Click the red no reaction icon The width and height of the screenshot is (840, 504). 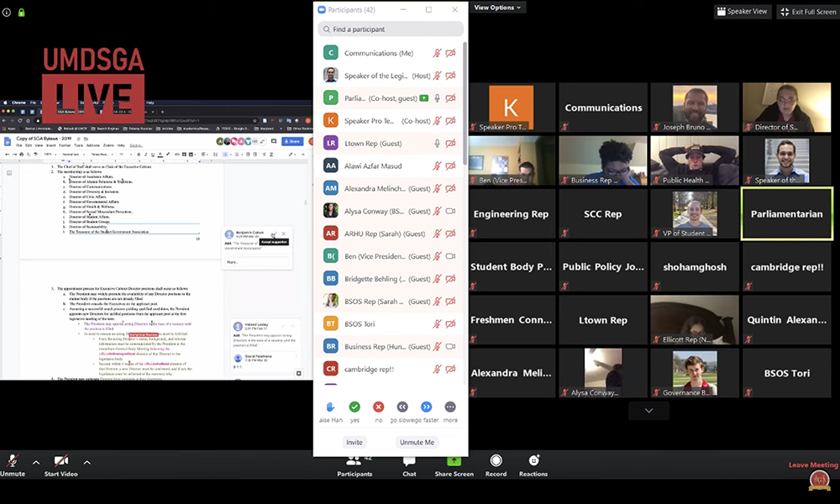(378, 407)
